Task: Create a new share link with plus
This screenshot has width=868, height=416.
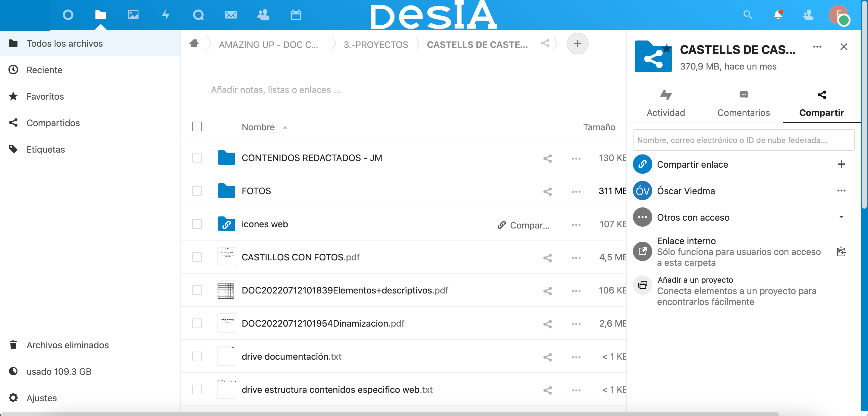Action: pos(841,164)
